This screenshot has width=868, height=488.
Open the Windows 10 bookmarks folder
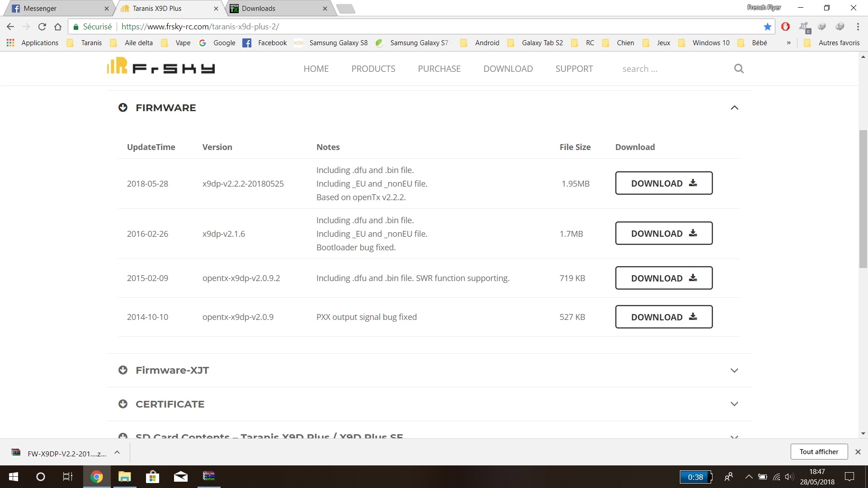704,43
